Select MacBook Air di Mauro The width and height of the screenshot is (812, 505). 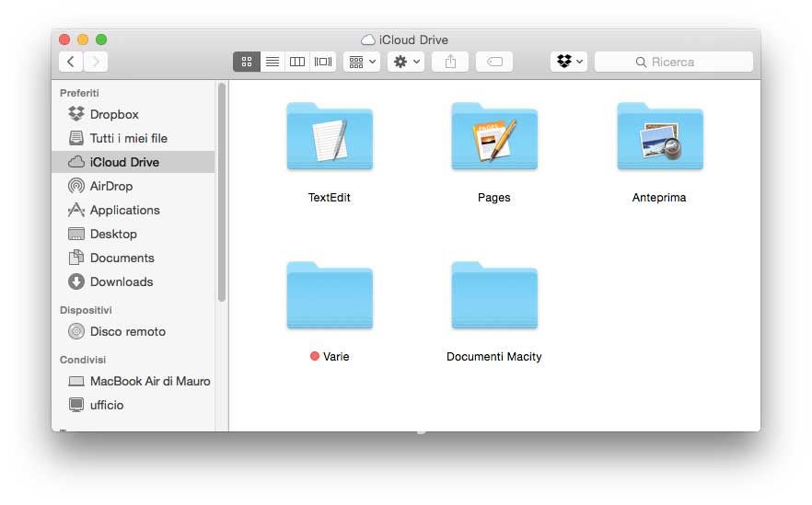tap(133, 381)
